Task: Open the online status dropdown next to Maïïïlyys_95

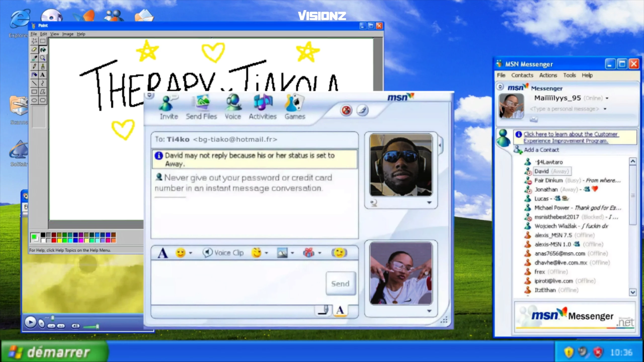Action: point(607,98)
